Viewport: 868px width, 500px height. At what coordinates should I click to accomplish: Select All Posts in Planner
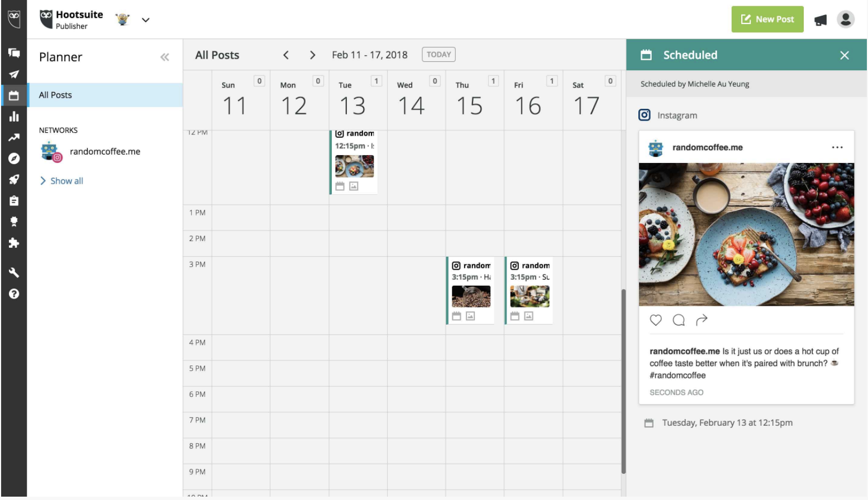[105, 95]
